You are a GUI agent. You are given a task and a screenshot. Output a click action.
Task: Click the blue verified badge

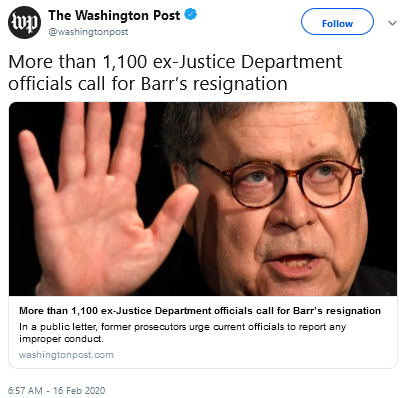(191, 15)
